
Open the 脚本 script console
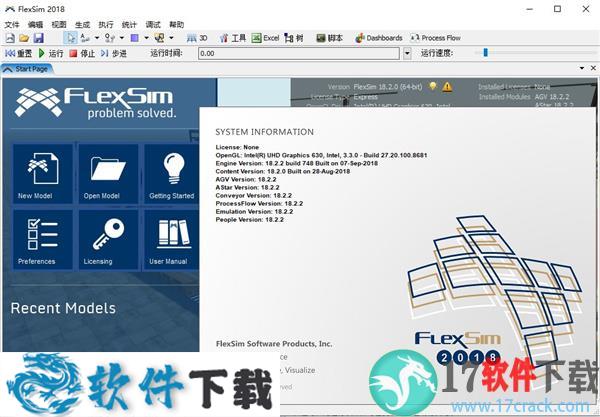(x=329, y=38)
